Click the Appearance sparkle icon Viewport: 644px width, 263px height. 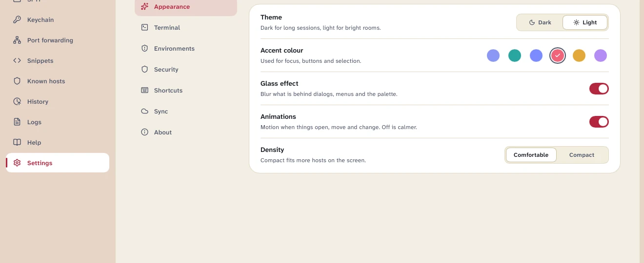[144, 7]
